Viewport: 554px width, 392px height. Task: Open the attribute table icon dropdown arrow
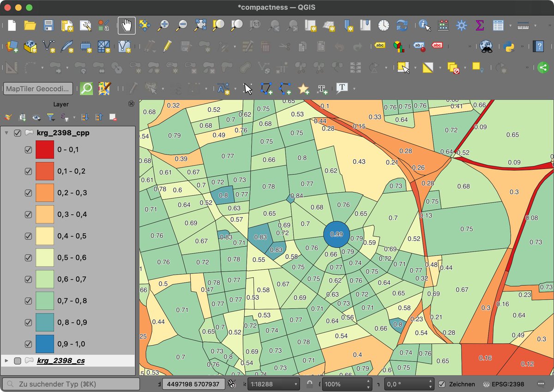(x=511, y=26)
